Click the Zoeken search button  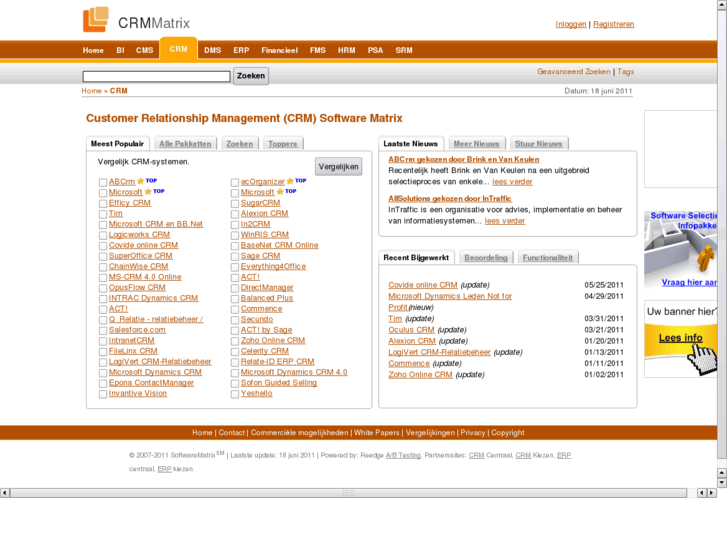tap(251, 76)
